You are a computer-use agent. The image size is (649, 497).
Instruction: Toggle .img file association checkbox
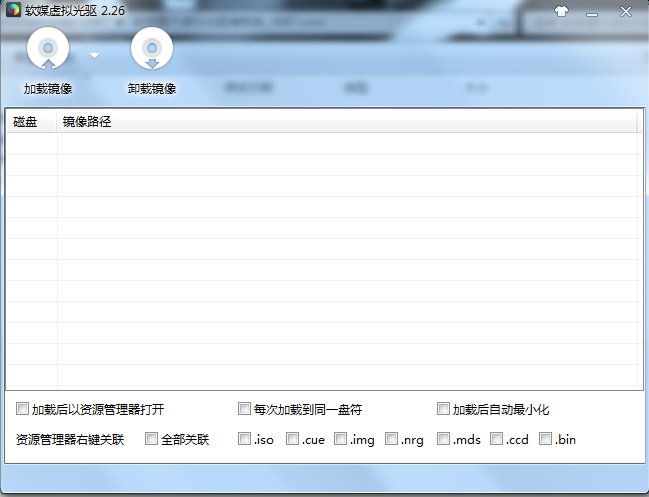click(x=340, y=439)
